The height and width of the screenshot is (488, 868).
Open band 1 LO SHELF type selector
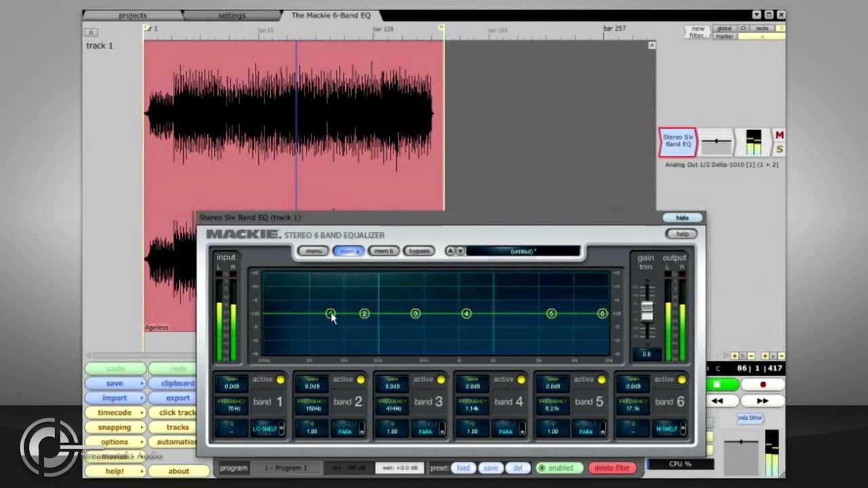tap(268, 428)
